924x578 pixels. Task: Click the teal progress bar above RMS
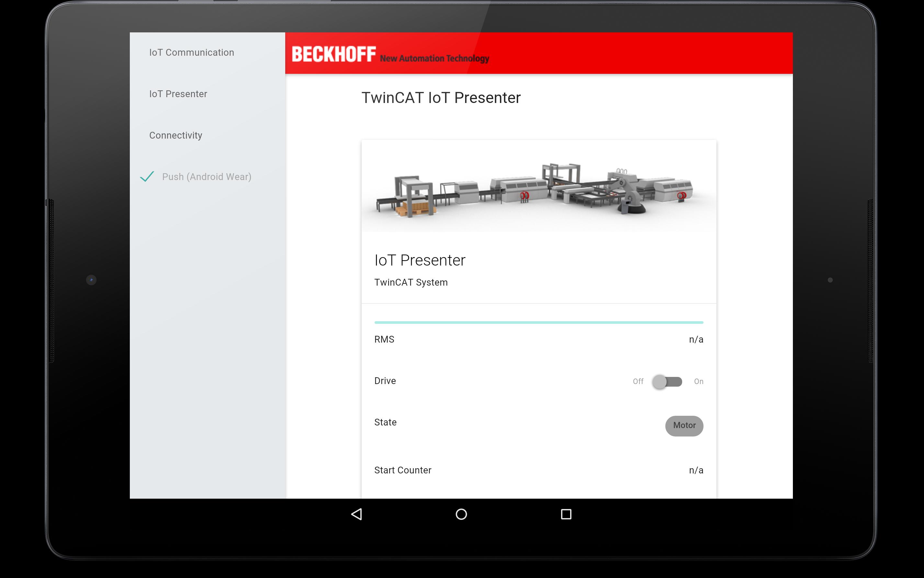coord(538,323)
